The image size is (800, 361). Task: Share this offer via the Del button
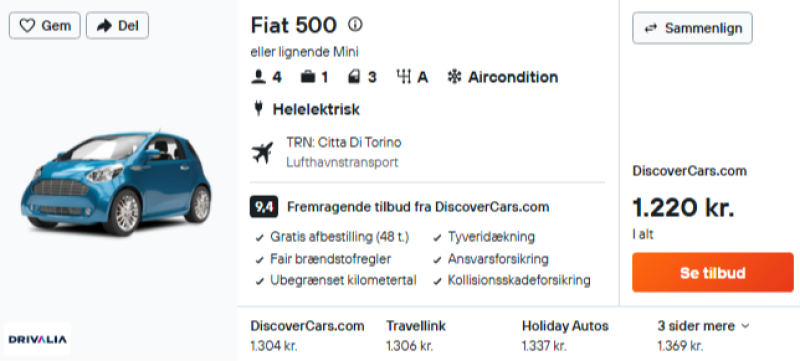pyautogui.click(x=117, y=25)
